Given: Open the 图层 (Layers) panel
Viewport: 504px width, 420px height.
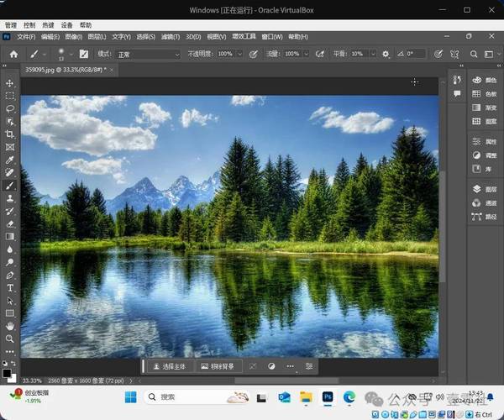Looking at the screenshot, I should pos(483,190).
